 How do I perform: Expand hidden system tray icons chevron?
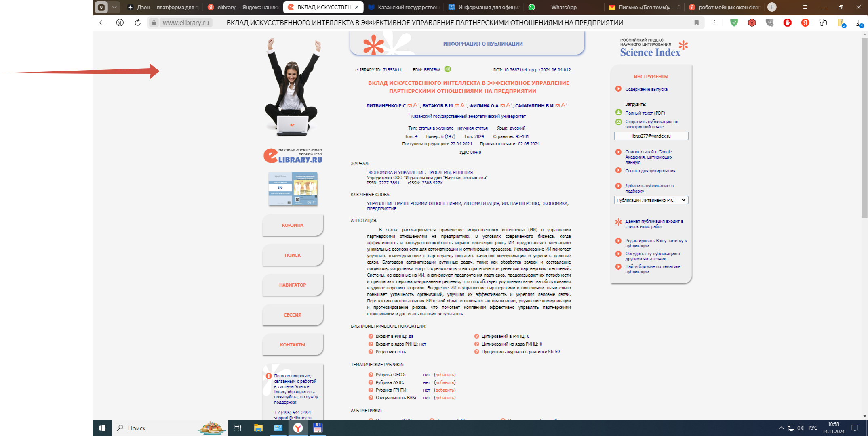tap(781, 428)
